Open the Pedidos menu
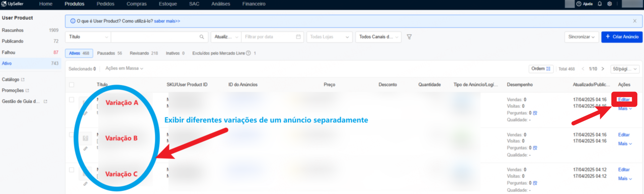The width and height of the screenshot is (644, 194). click(x=105, y=4)
